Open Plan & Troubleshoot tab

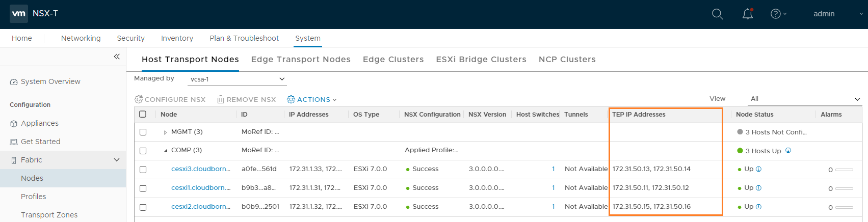click(x=244, y=38)
